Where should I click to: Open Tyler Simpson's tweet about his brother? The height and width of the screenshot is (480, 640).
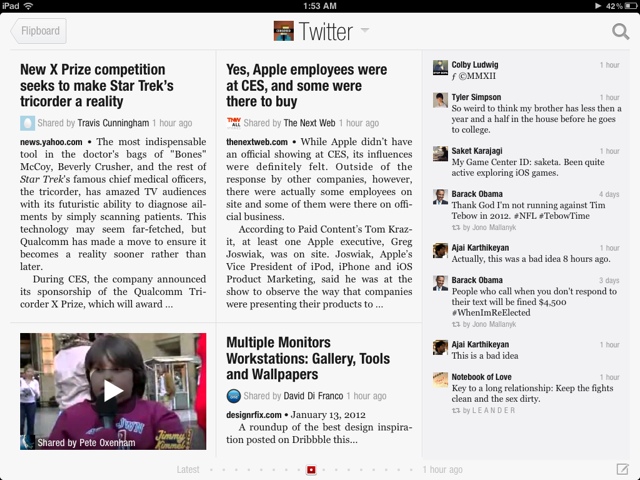[x=536, y=119]
